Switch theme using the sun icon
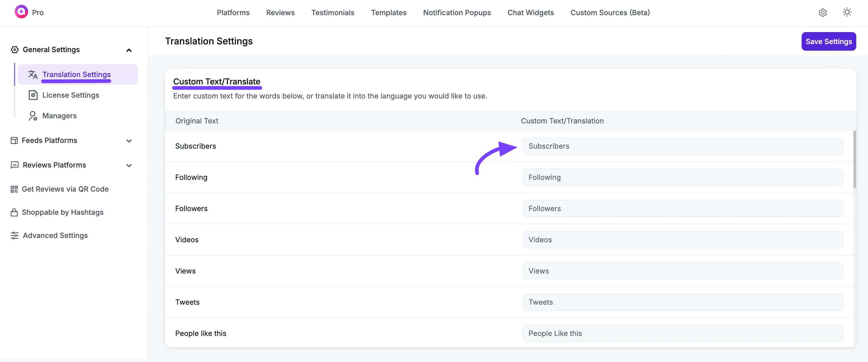Viewport: 868px width, 362px height. (x=847, y=13)
